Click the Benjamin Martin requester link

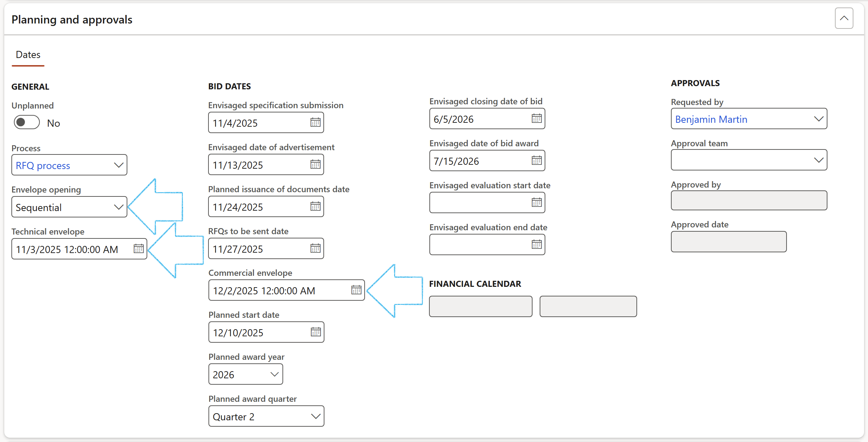711,119
